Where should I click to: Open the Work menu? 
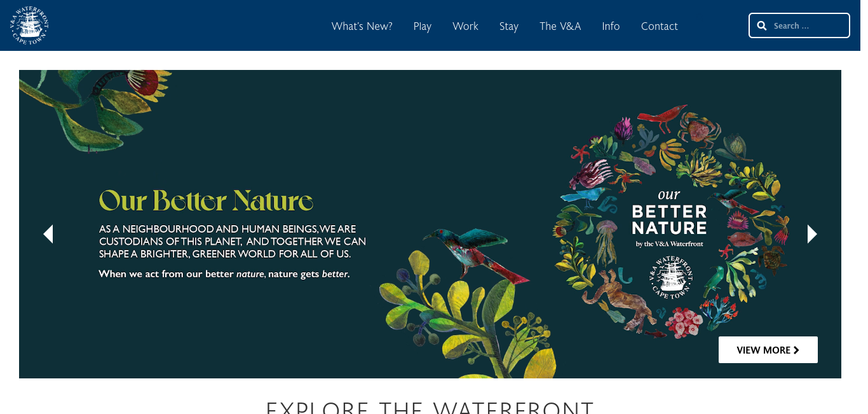pyautogui.click(x=465, y=26)
